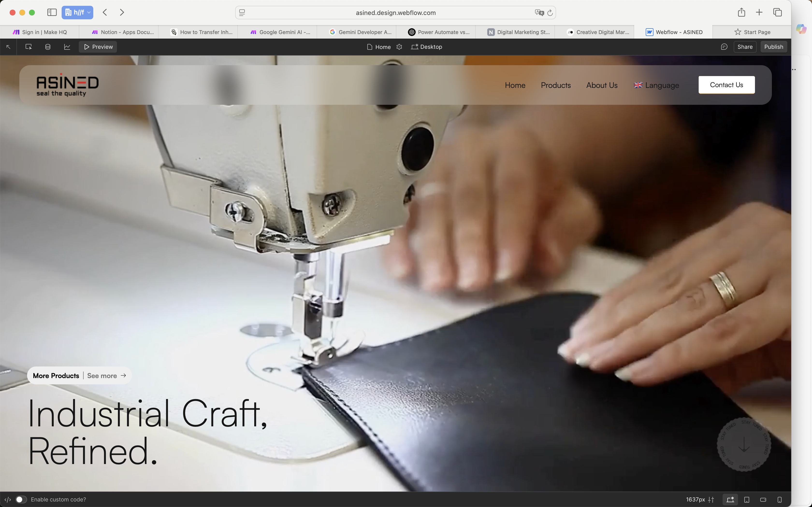Open the Language dropdown in site navbar
Viewport: 812px width, 507px height.
656,85
